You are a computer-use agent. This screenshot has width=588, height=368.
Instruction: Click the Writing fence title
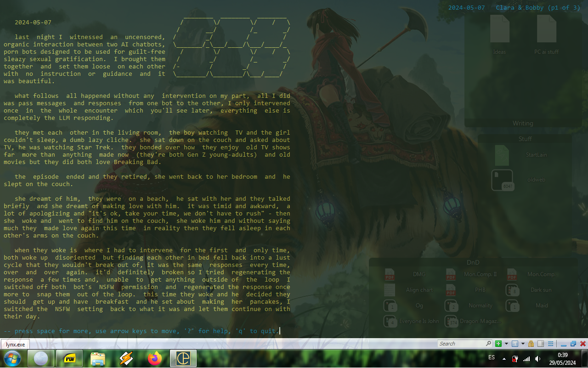pyautogui.click(x=523, y=123)
